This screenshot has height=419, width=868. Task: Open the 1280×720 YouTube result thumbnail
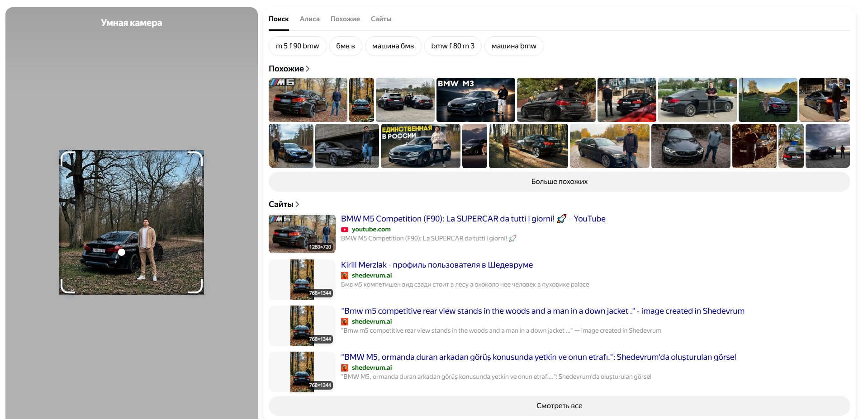pos(302,234)
